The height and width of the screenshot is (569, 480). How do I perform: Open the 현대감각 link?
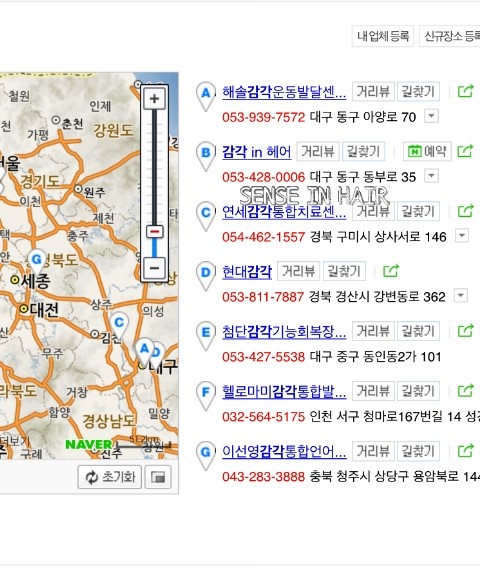(x=247, y=271)
